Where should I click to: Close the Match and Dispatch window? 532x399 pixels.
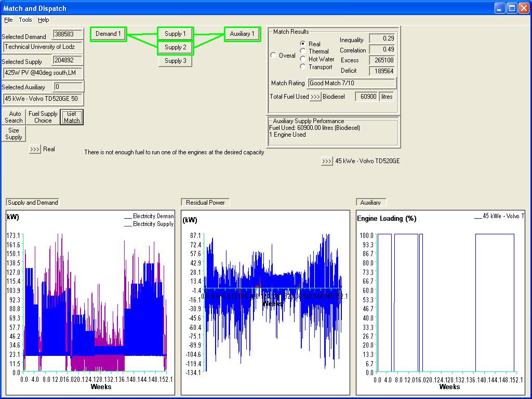[x=524, y=8]
